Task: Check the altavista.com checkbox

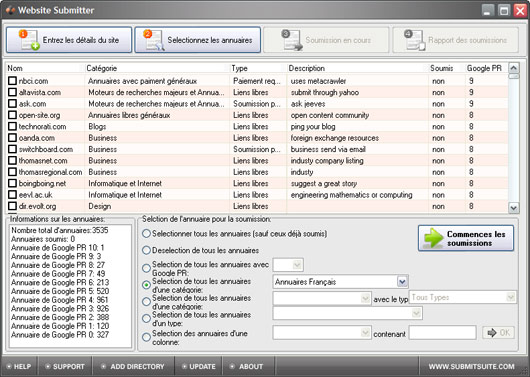Action: click(x=13, y=92)
